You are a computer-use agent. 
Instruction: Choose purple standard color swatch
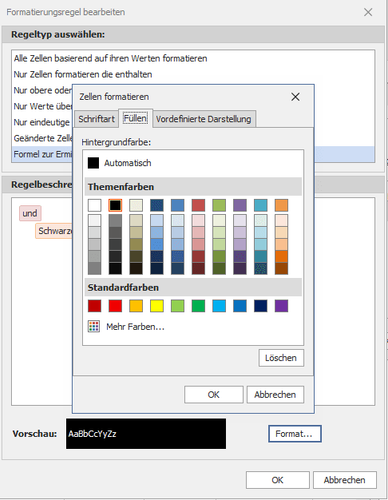pos(281,306)
